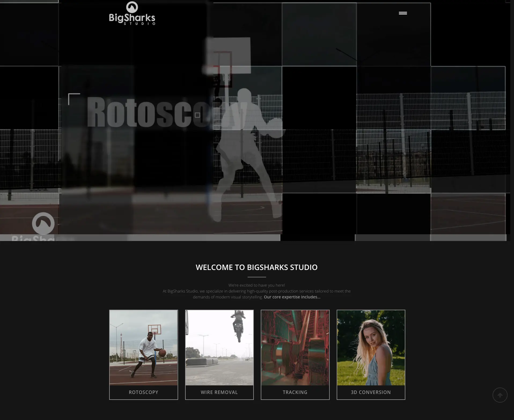Image resolution: width=514 pixels, height=420 pixels.
Task: Open the Tracking wireframe thumbnail
Action: tap(295, 348)
